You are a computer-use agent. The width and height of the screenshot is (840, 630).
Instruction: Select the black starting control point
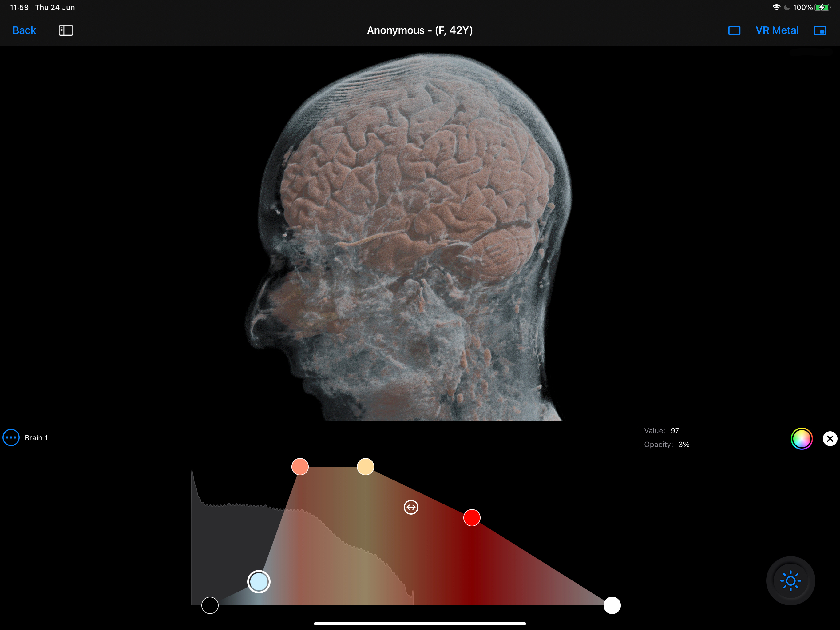click(x=210, y=605)
